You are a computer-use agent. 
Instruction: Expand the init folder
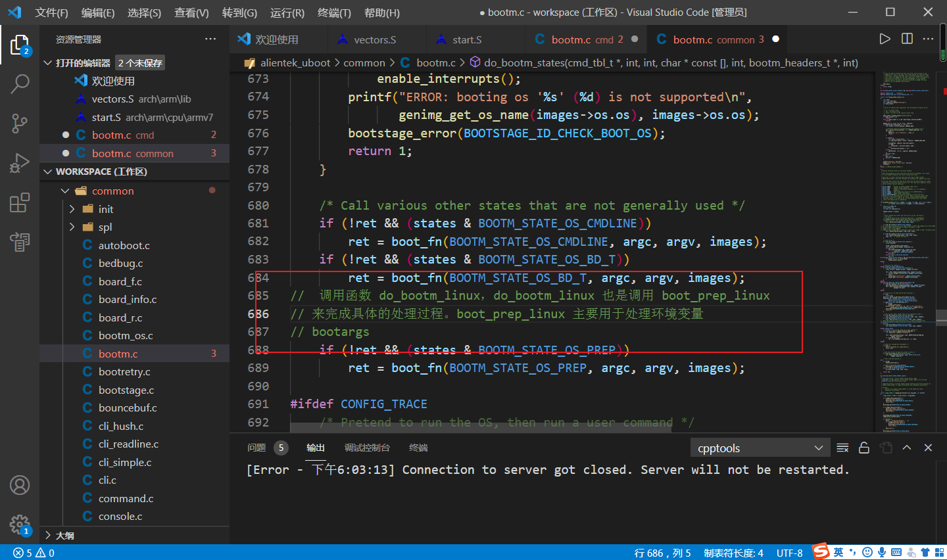tap(72, 209)
